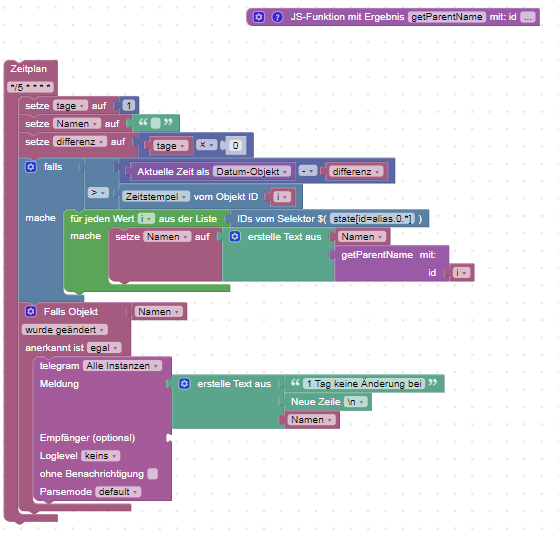Edit the cron field */5 * * * *
The width and height of the screenshot is (559, 533).
[x=30, y=87]
